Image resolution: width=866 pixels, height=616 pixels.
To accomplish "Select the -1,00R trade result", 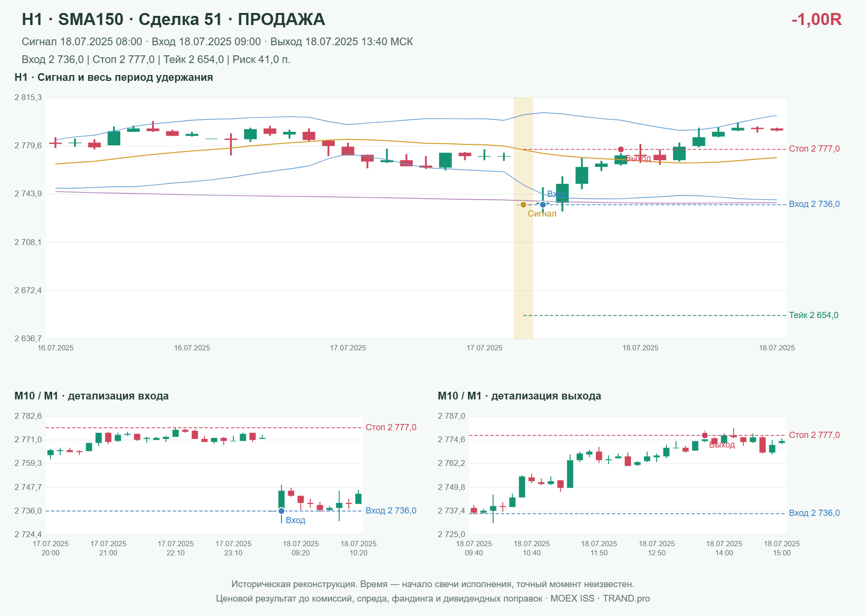I will click(x=816, y=19).
